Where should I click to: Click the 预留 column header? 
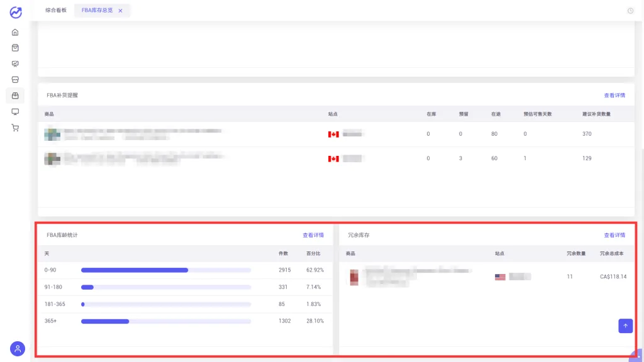point(464,114)
